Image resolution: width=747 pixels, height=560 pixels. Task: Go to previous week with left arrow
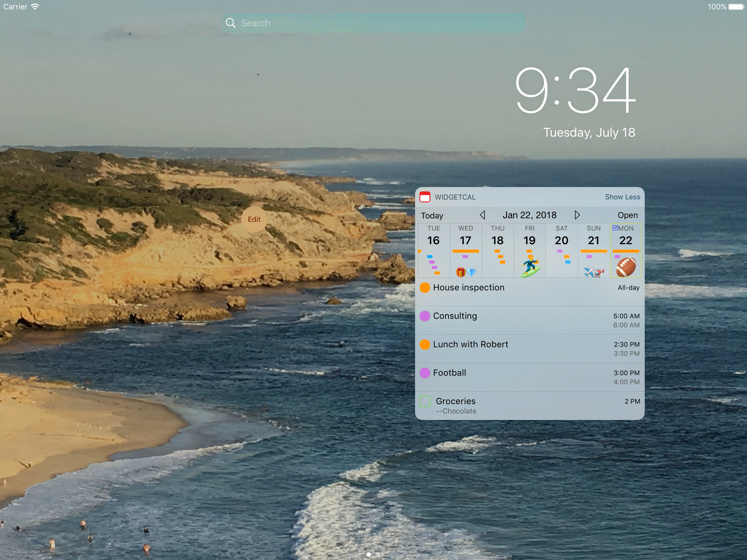click(x=482, y=215)
